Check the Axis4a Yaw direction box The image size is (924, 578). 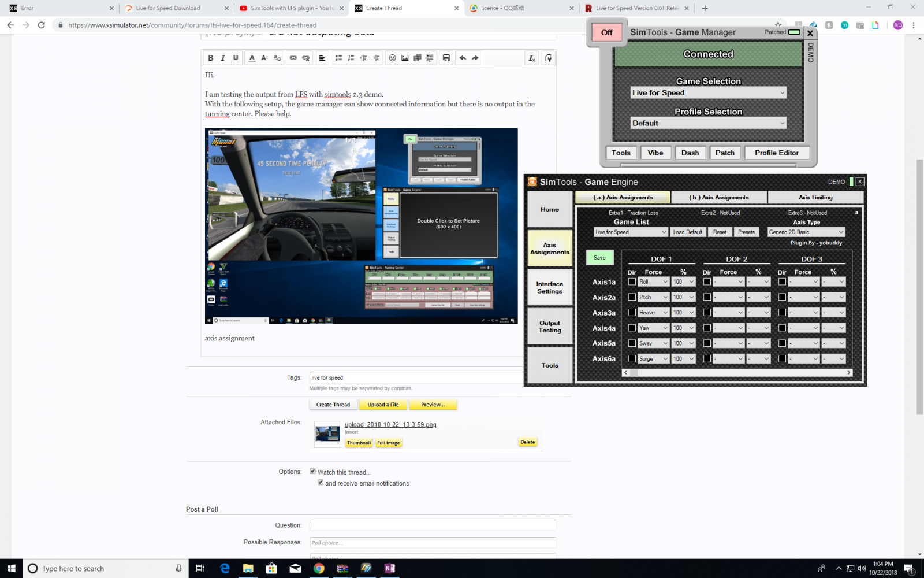[632, 328]
